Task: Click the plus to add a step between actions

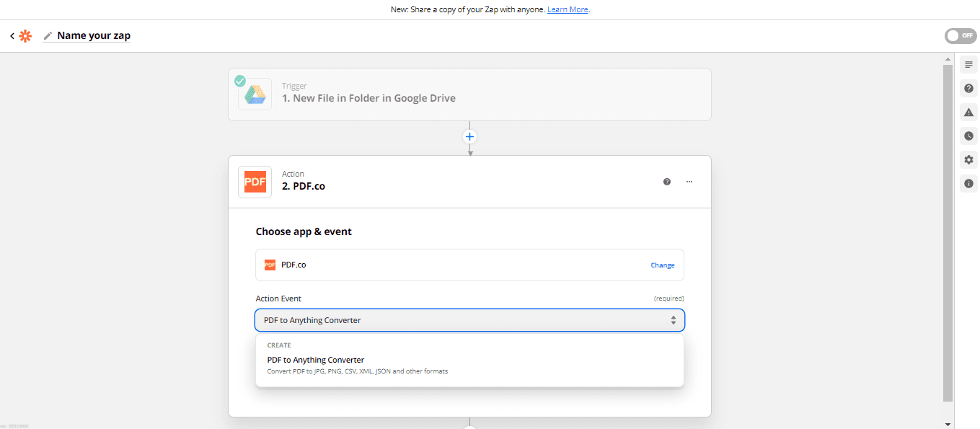Action: tap(469, 136)
